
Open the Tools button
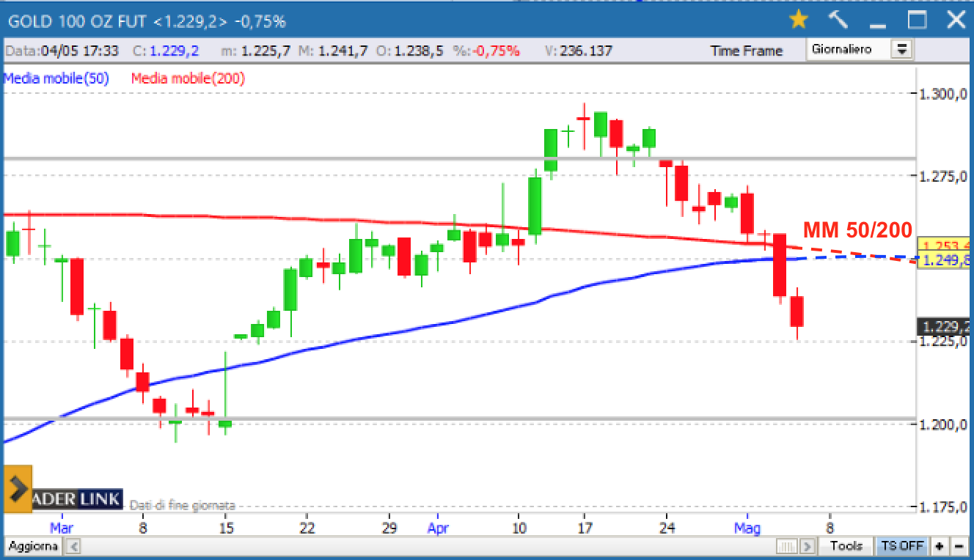click(x=846, y=547)
